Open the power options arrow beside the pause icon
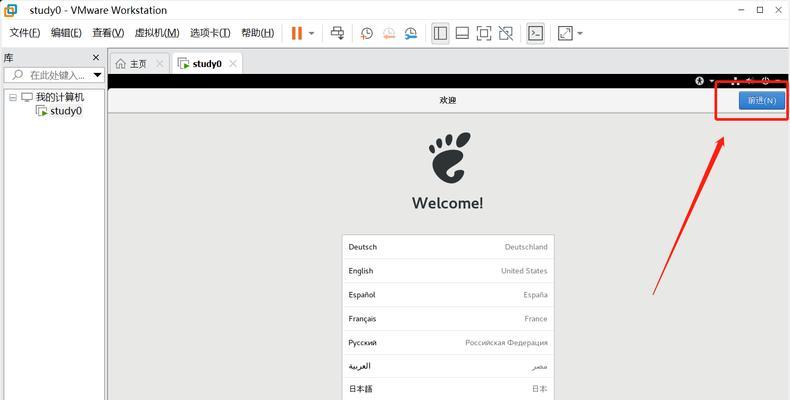 311,34
